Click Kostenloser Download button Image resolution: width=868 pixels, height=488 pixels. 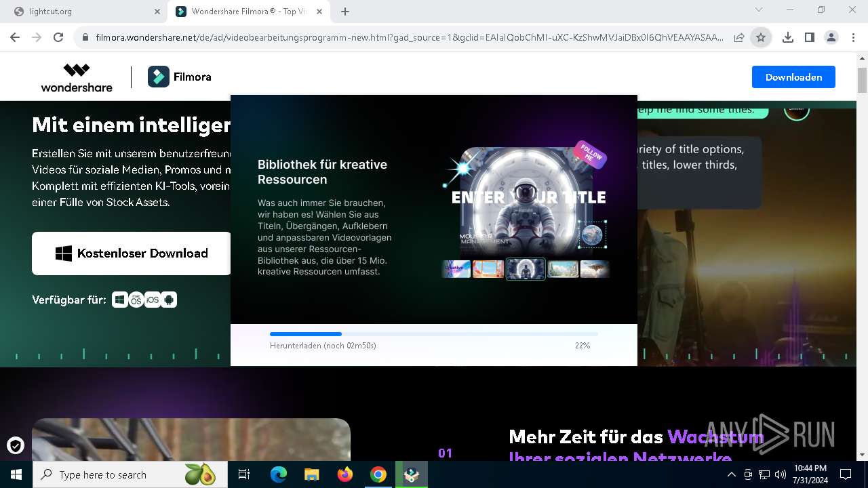132,253
